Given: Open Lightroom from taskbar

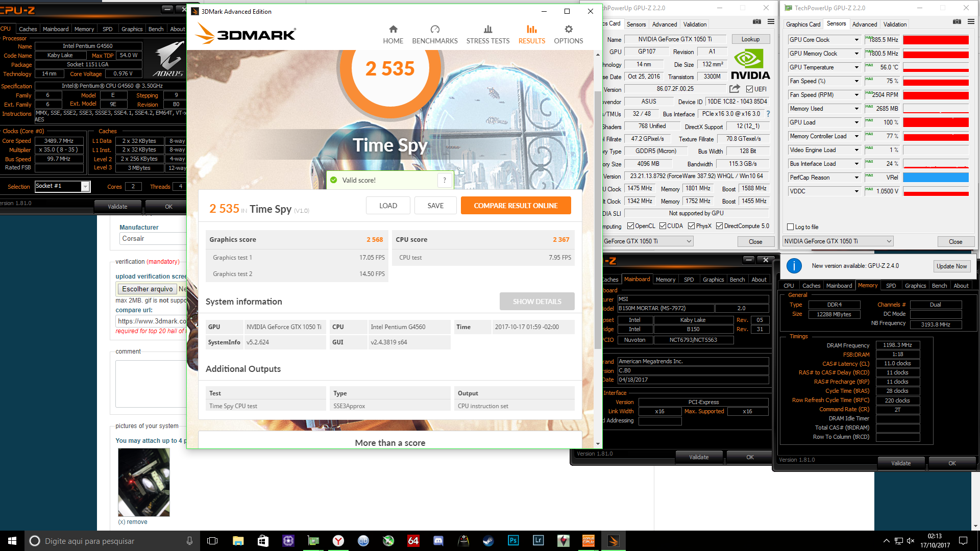Looking at the screenshot, I should [538, 541].
